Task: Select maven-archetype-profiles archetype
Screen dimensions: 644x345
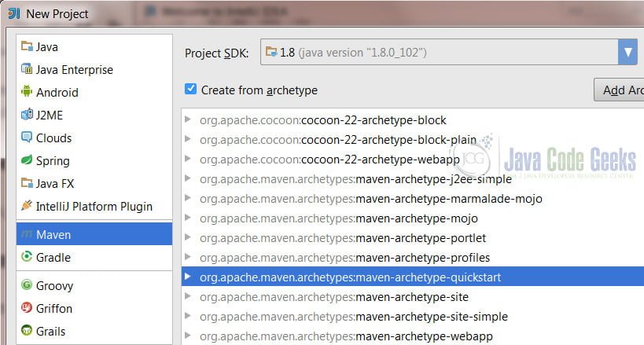Action: [x=345, y=258]
